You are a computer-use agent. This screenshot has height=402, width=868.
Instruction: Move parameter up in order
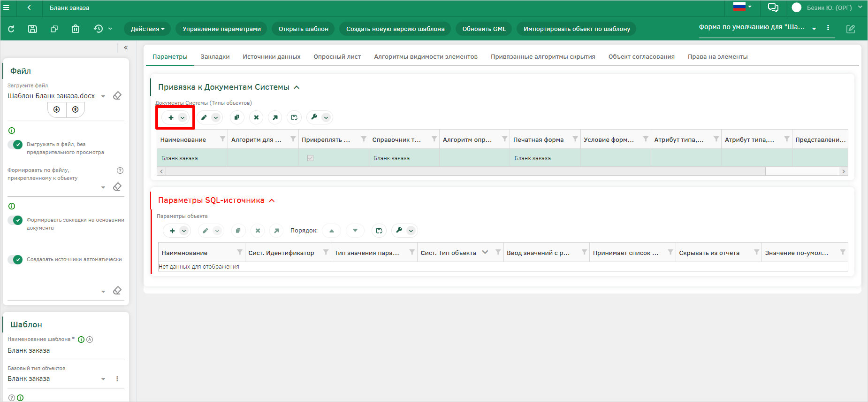coord(332,231)
